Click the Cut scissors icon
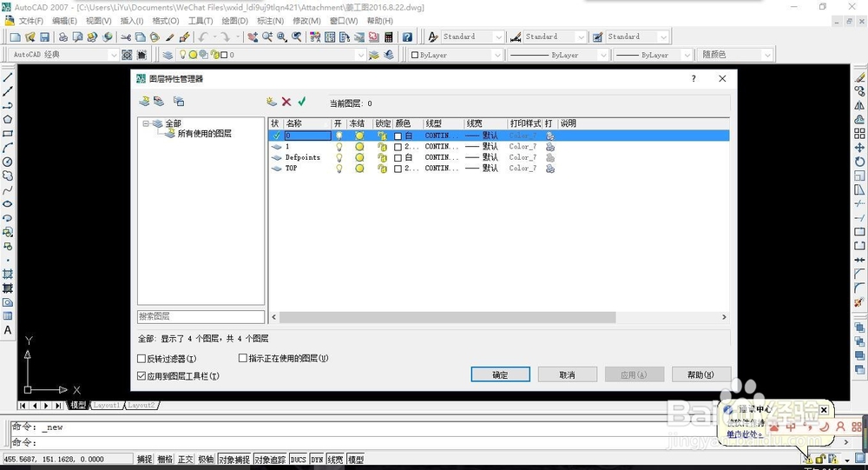868x470 pixels. pyautogui.click(x=126, y=37)
